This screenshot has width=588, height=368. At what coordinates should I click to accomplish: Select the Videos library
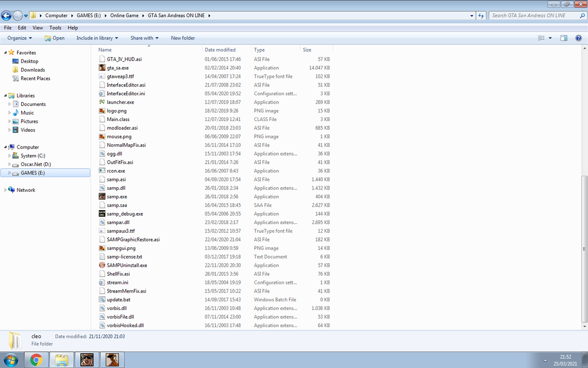point(28,130)
